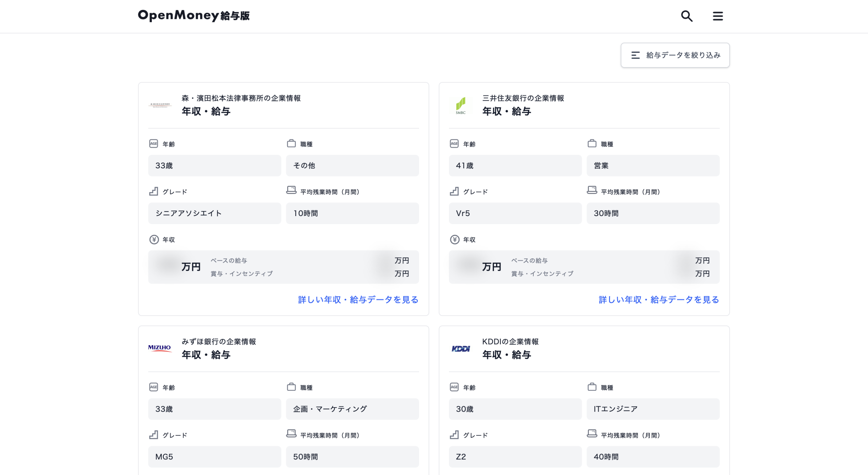Screen dimensions: 868x475
Task: Click the ITエンジニア job type value
Action: coord(653,409)
